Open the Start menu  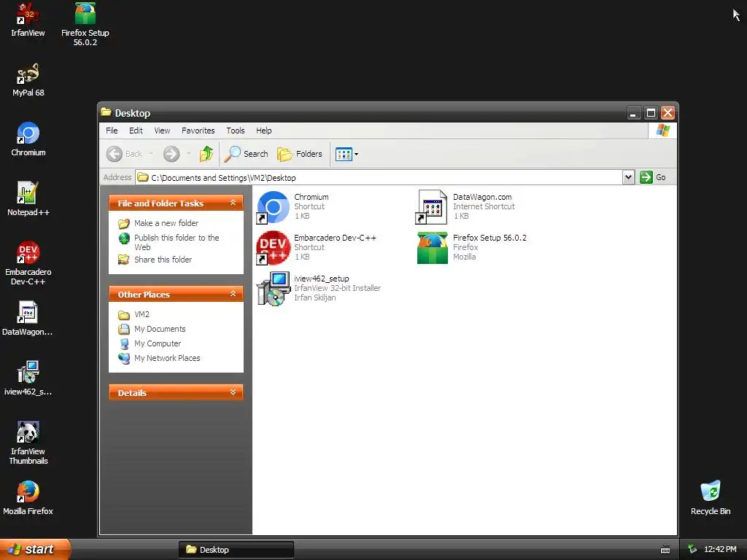coord(34,549)
